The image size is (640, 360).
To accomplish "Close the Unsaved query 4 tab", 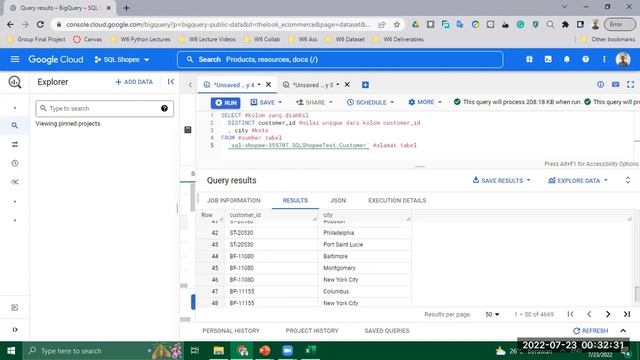I will click(x=268, y=84).
